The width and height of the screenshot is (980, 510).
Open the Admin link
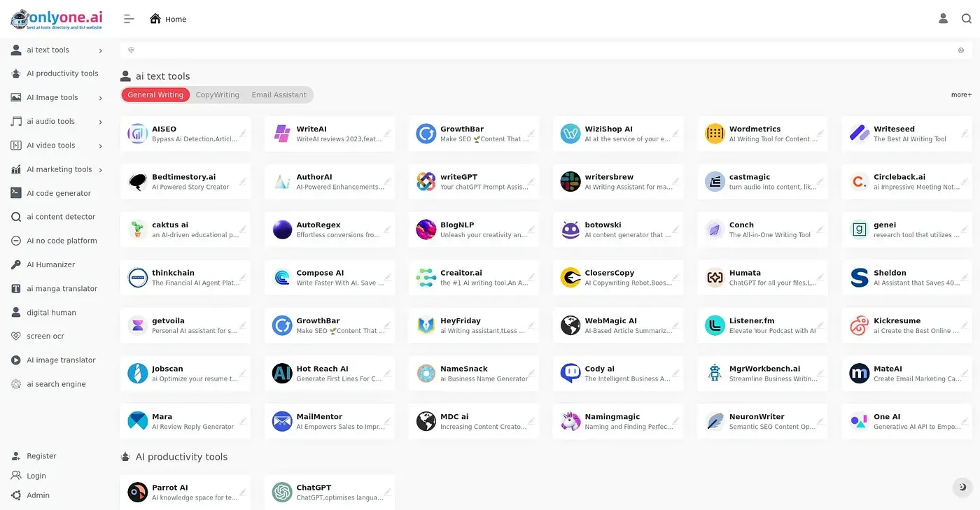(x=38, y=495)
